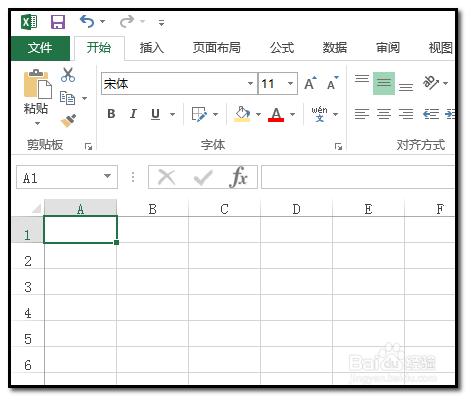This screenshot has height=396, width=466.
Task: Align cell text to the left
Action: click(x=362, y=114)
